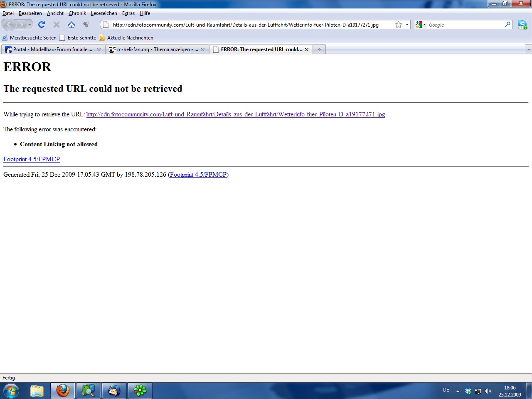Click the fotocommunity URL link on page

click(x=235, y=114)
